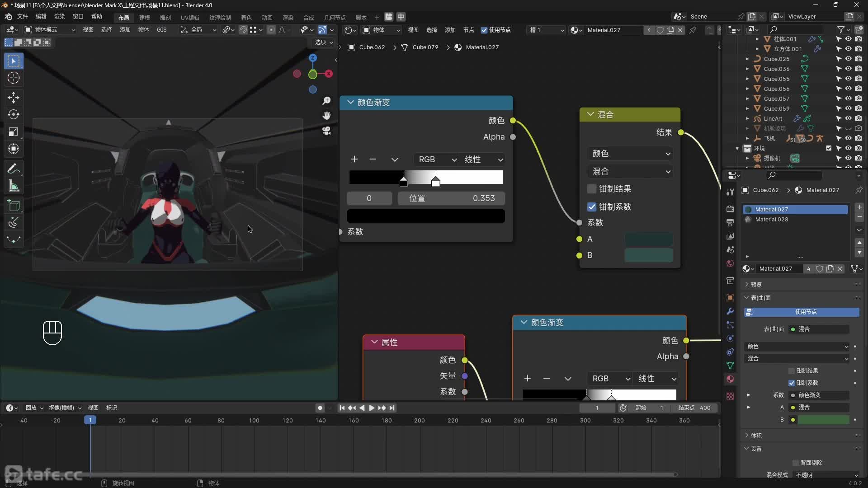868x488 pixels.
Task: Click green B color swatch in properties
Action: click(823, 420)
